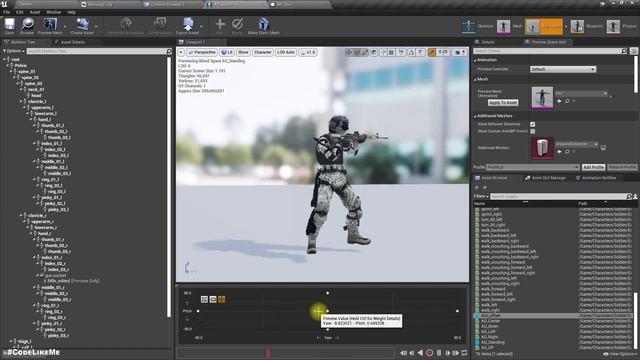Screen dimensions: 640x360
Task: Click the Apply icon in toolbar
Action: (237, 24)
